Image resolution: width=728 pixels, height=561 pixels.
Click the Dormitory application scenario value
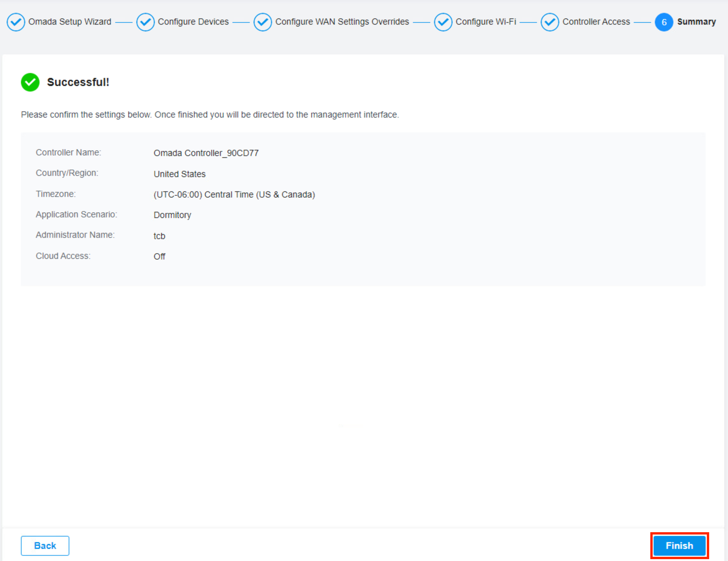pyautogui.click(x=172, y=215)
